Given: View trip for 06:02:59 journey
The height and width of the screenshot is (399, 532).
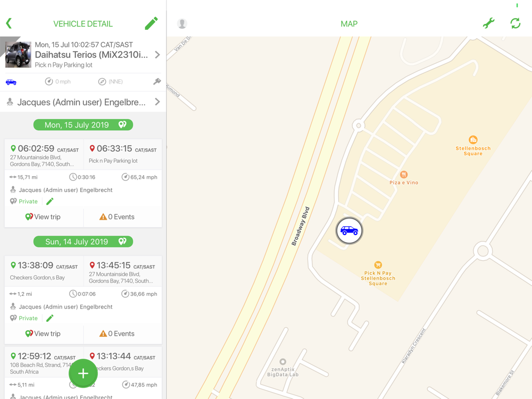Looking at the screenshot, I should [44, 217].
